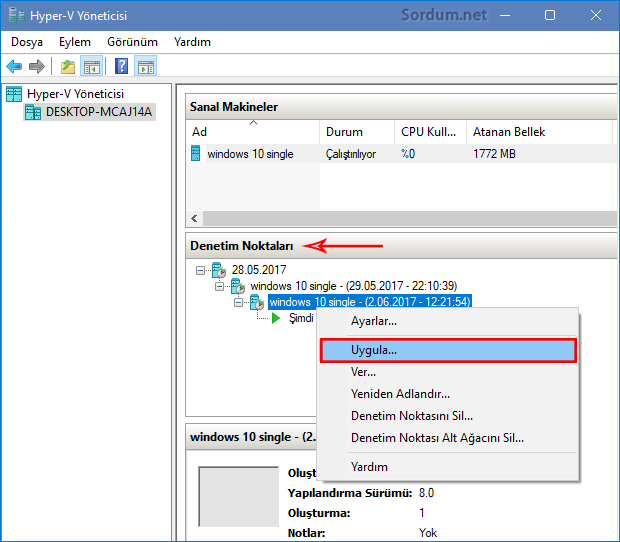
Task: Choose Yardım in the context menu
Action: pos(448,467)
